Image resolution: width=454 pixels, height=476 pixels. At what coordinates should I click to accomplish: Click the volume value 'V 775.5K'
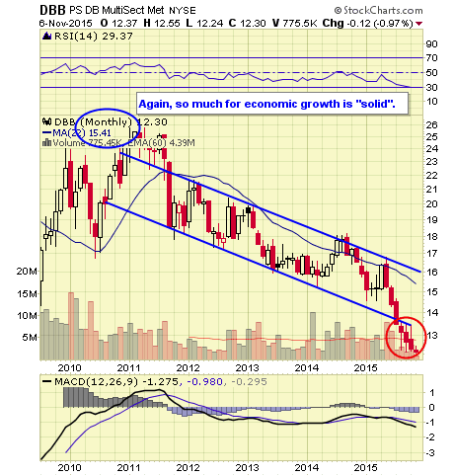[294, 24]
